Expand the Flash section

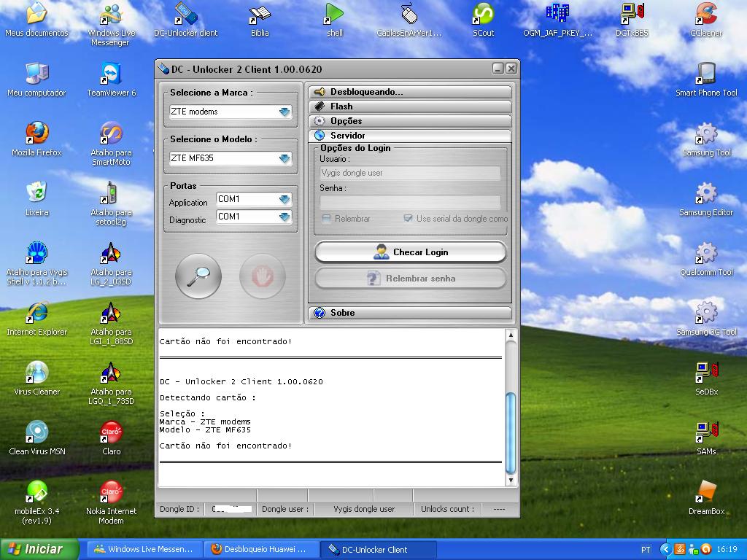[410, 106]
